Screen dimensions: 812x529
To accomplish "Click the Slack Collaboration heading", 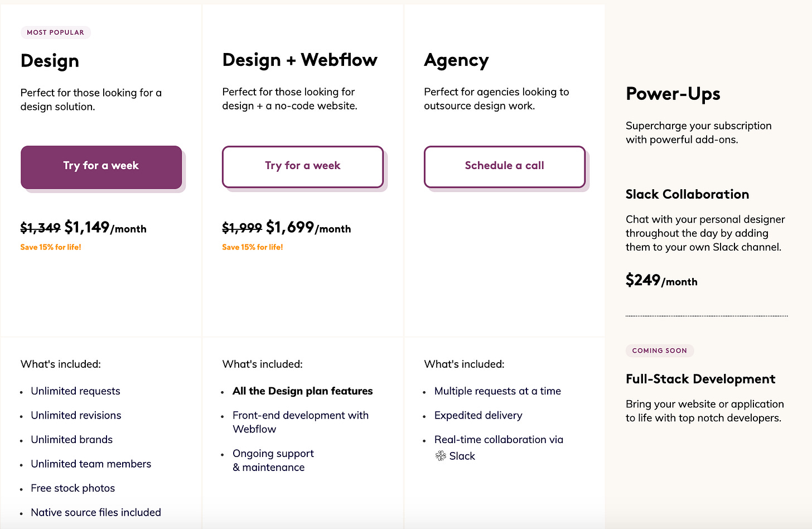I will tap(687, 194).
